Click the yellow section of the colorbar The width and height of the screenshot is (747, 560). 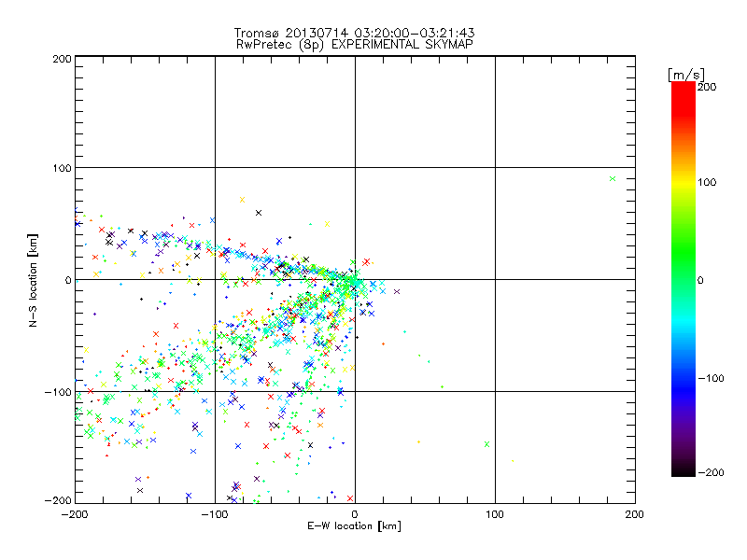click(x=684, y=182)
